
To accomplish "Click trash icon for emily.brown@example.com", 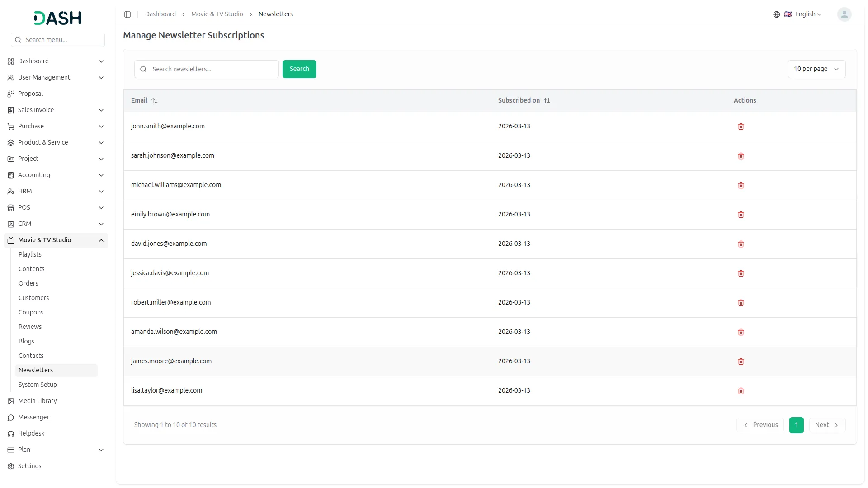I will click(x=741, y=215).
